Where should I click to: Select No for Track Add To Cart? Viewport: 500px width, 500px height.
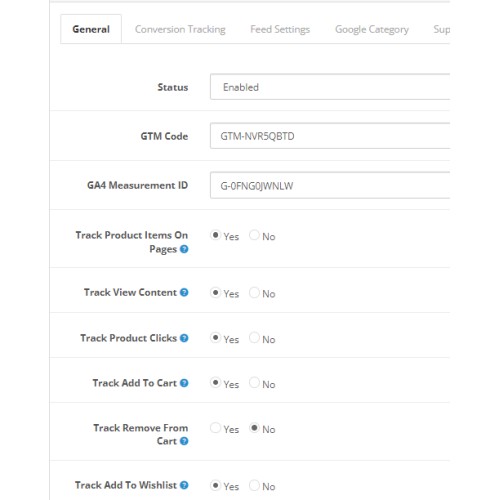point(254,382)
